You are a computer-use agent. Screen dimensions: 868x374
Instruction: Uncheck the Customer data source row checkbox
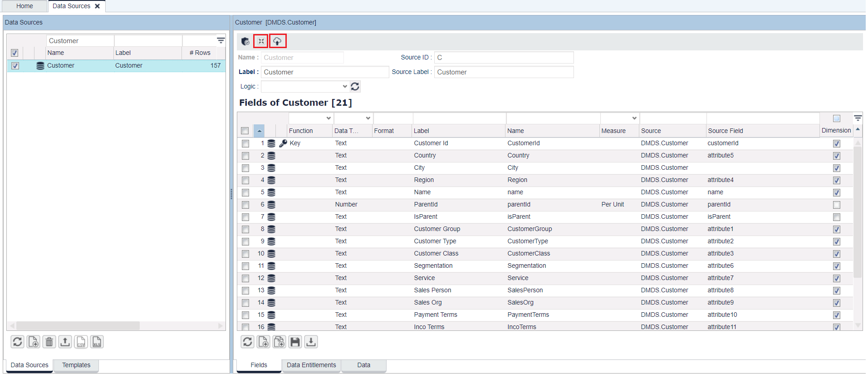(x=15, y=66)
